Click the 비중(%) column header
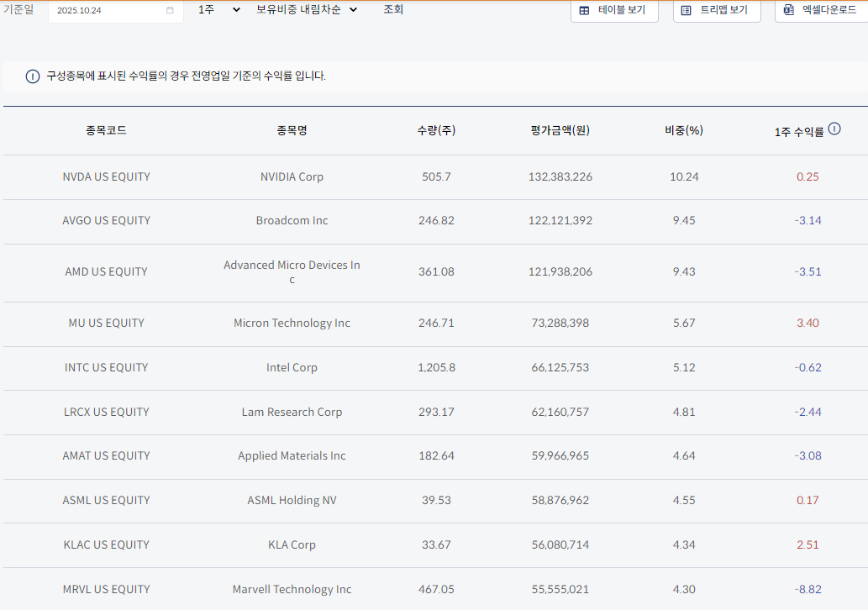868x610 pixels. tap(684, 130)
